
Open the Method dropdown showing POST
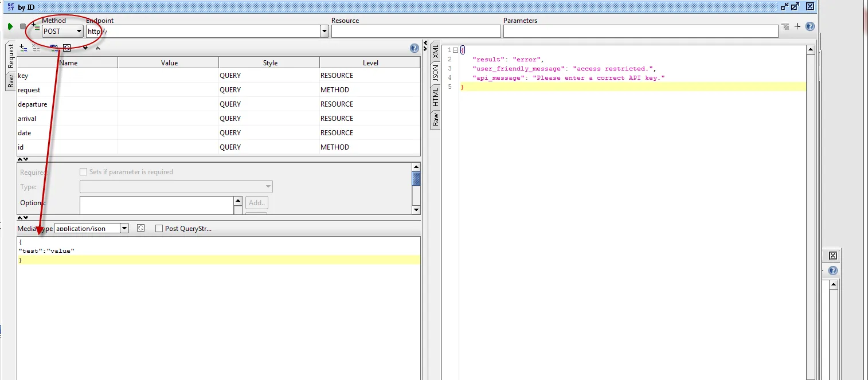pos(62,32)
